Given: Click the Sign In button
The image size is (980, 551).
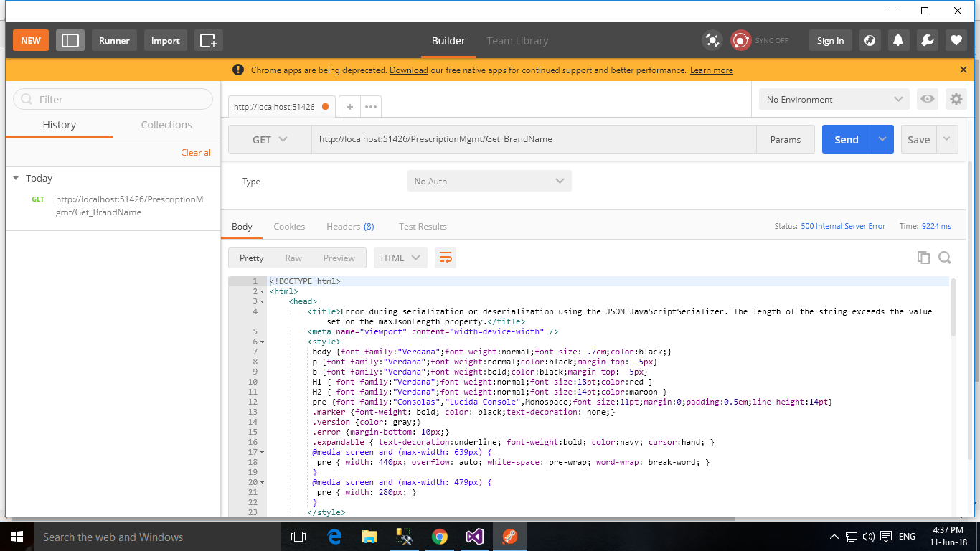Looking at the screenshot, I should pyautogui.click(x=831, y=40).
